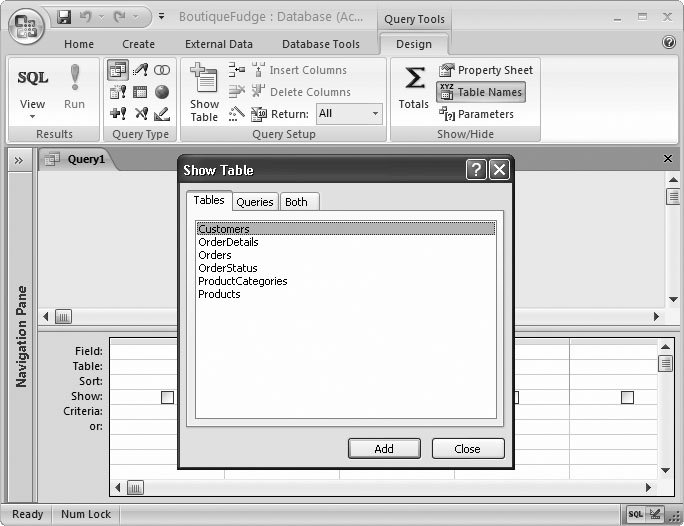Choose the Data Definition query icon
Screen dimensions: 684x526
(x=162, y=114)
